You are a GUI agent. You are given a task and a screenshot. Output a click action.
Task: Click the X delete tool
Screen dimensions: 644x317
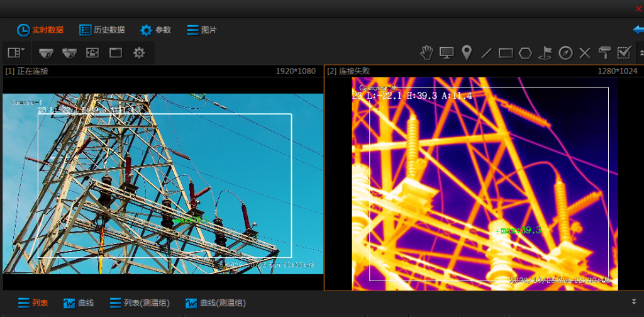pos(585,53)
